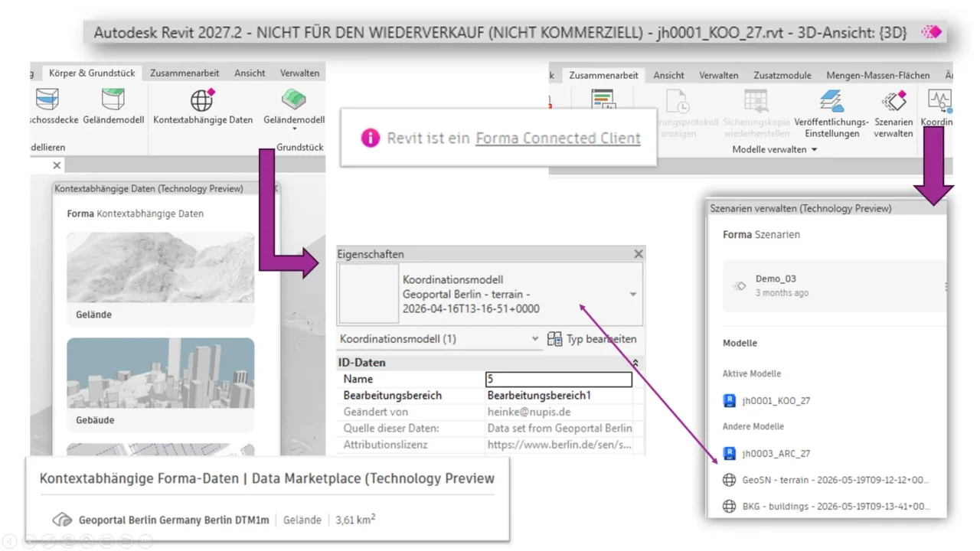Click the partly hidden icon below Zusammenarbeit tab
Viewport: 980px width, 551px height.
pos(603,100)
